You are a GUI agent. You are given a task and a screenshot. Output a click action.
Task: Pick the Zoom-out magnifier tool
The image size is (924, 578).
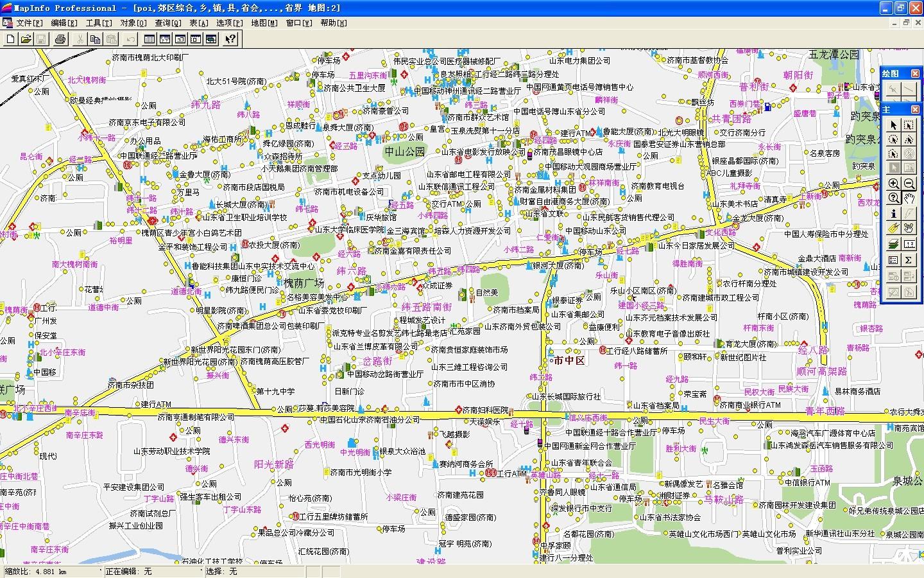pyautogui.click(x=909, y=184)
